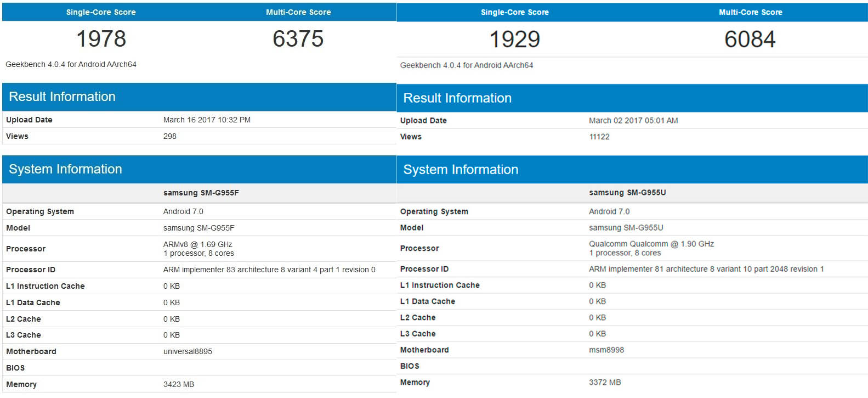Select memory value 3423 MB

click(179, 384)
